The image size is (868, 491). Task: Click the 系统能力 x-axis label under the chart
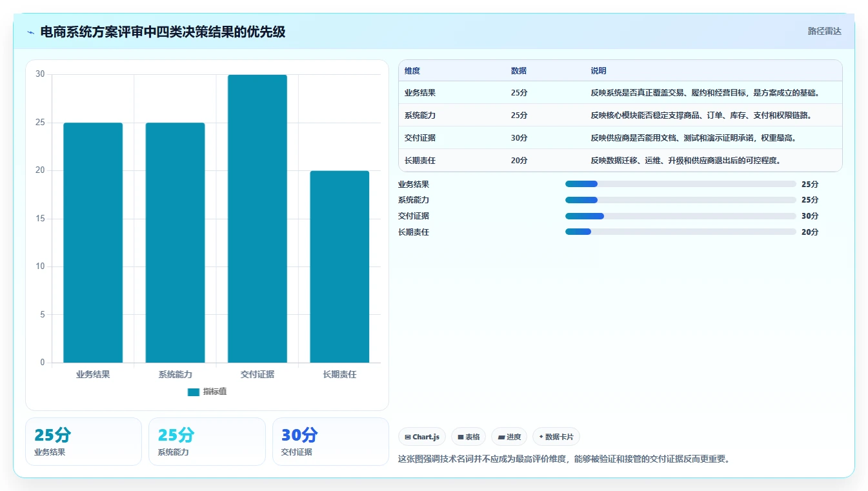(x=175, y=374)
